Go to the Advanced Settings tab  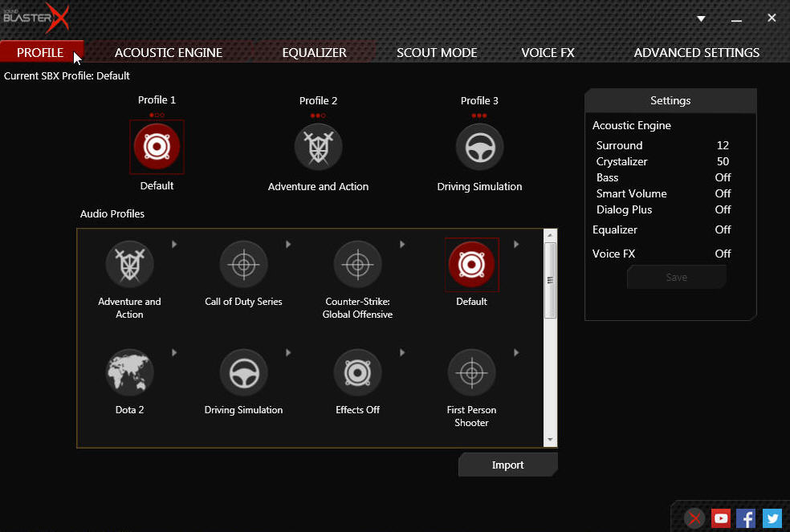pyautogui.click(x=696, y=52)
